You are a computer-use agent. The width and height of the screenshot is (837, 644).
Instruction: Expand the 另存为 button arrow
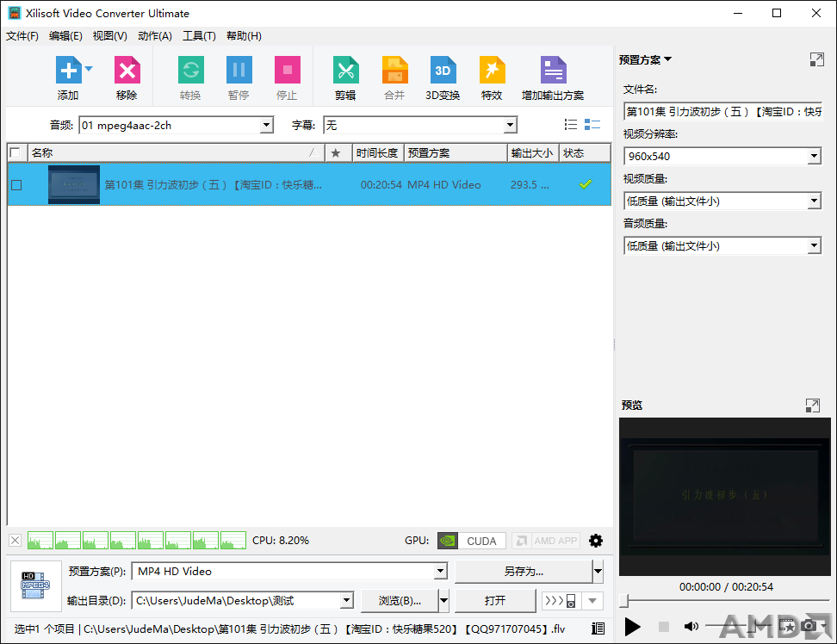(598, 572)
